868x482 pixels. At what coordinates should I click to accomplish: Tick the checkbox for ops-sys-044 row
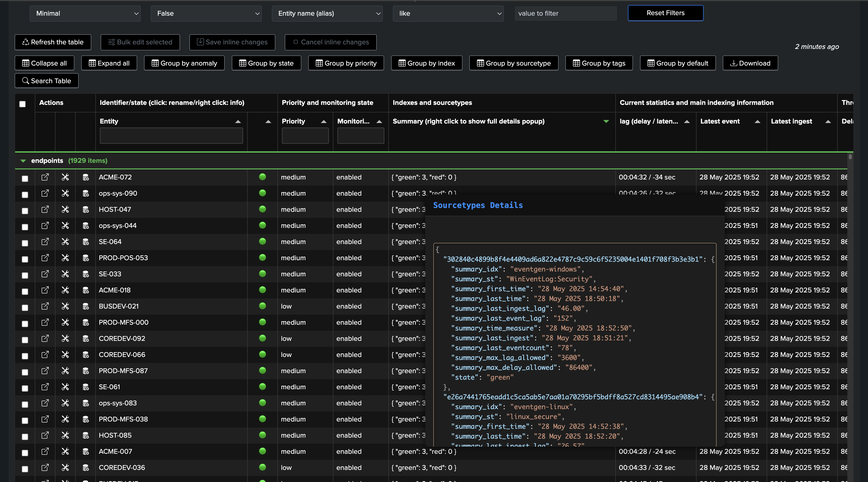25,227
